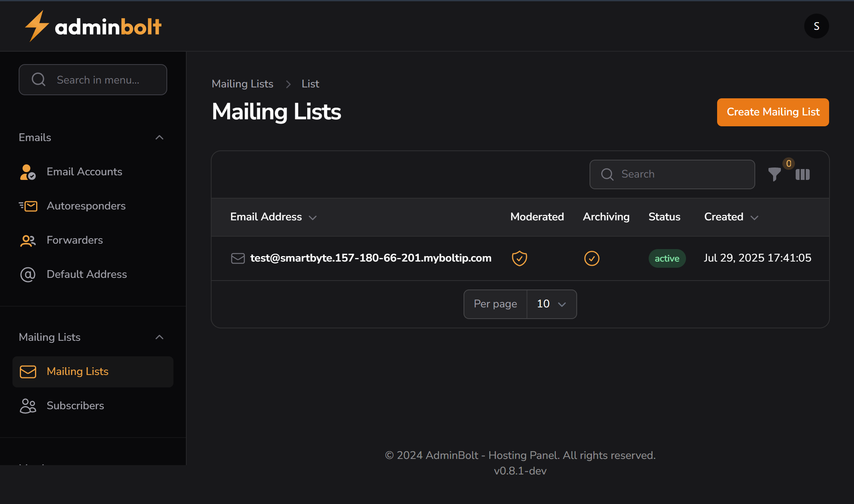Click the column visibility icon
The image size is (854, 504).
[802, 175]
